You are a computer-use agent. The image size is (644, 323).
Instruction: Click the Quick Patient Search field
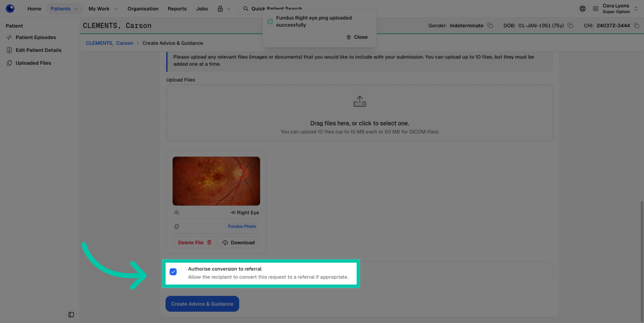point(272,9)
